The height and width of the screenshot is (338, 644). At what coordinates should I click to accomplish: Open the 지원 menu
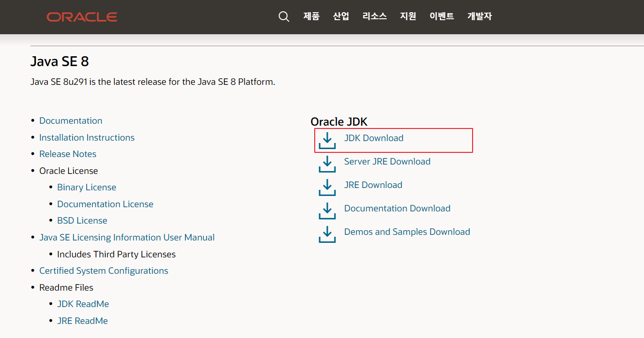408,16
